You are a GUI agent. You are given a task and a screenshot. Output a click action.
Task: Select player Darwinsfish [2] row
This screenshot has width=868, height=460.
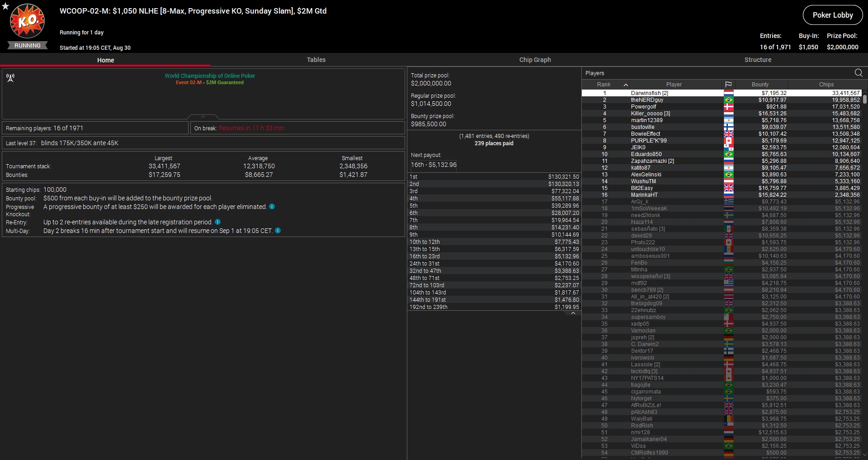[x=722, y=93]
